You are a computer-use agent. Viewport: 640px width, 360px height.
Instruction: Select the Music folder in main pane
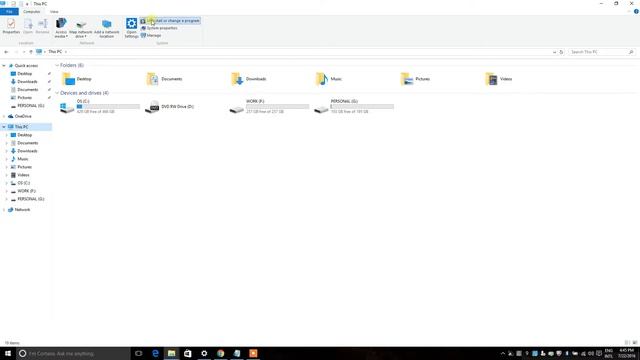tap(329, 79)
